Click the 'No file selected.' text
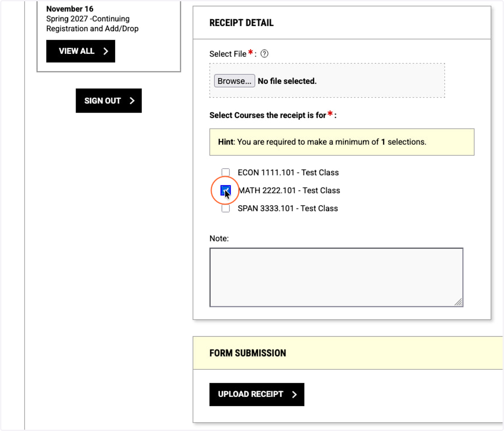Image resolution: width=504 pixels, height=431 pixels. [287, 81]
